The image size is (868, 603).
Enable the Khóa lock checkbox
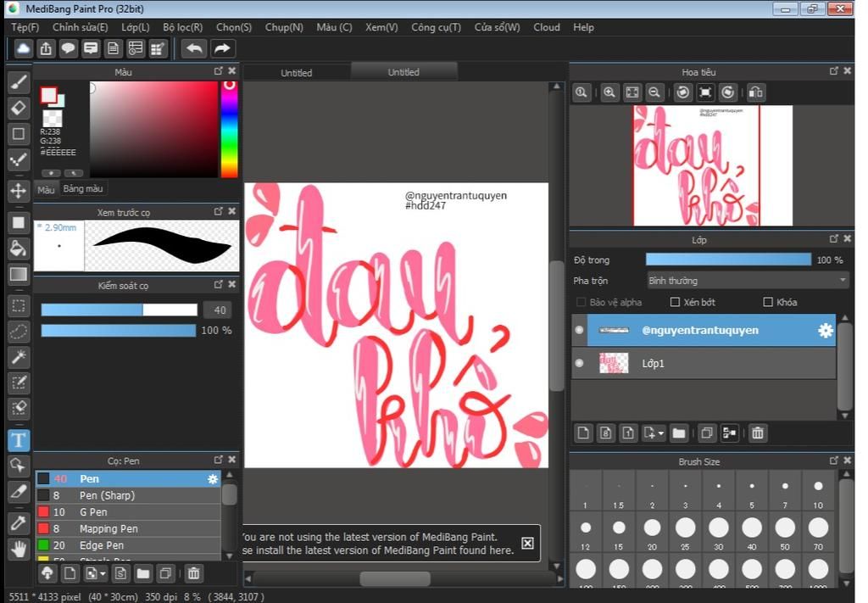(768, 302)
